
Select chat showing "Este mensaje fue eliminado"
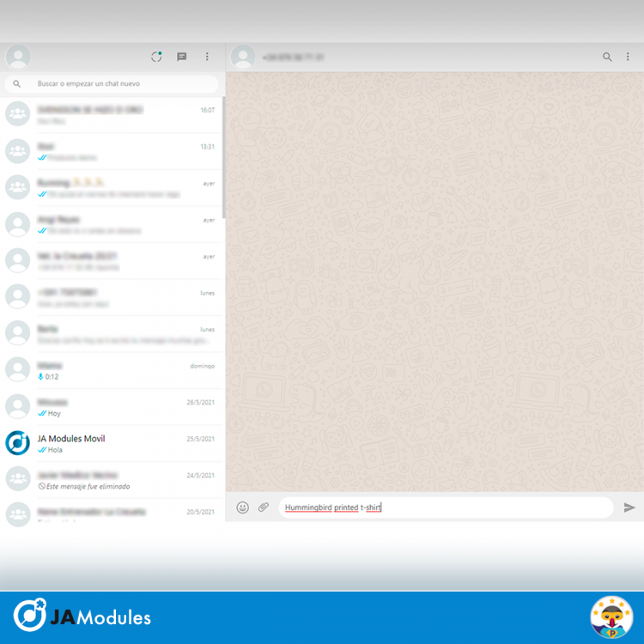112,480
